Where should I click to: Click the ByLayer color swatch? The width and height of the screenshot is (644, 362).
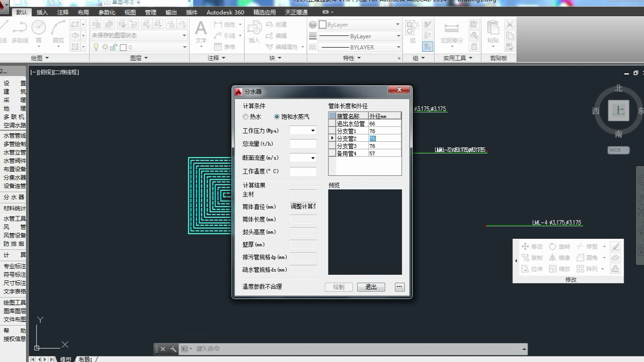322,24
